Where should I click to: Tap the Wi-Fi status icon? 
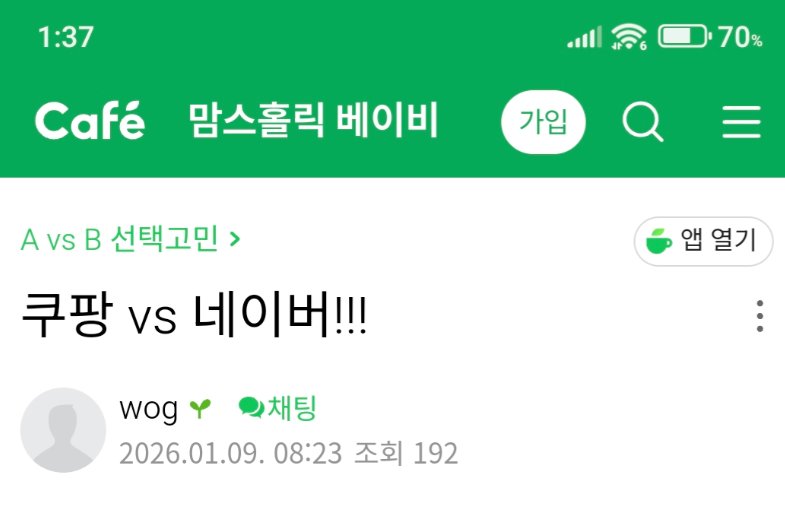point(629,37)
